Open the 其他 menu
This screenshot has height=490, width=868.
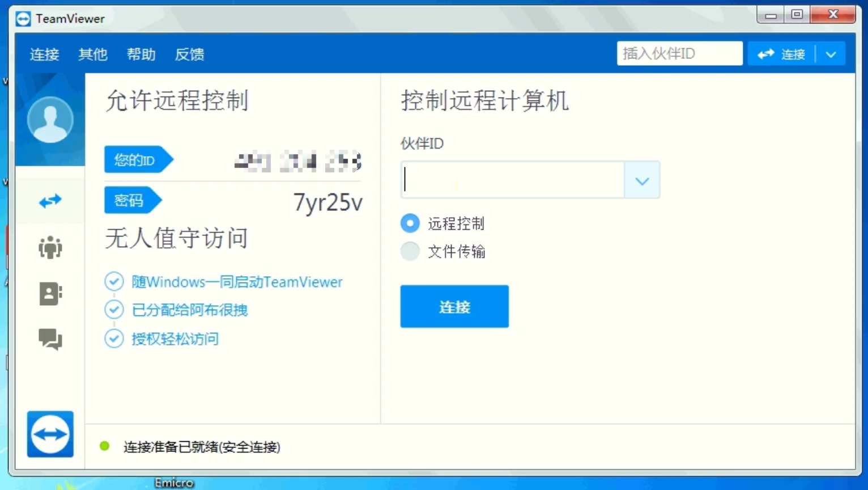pyautogui.click(x=93, y=54)
